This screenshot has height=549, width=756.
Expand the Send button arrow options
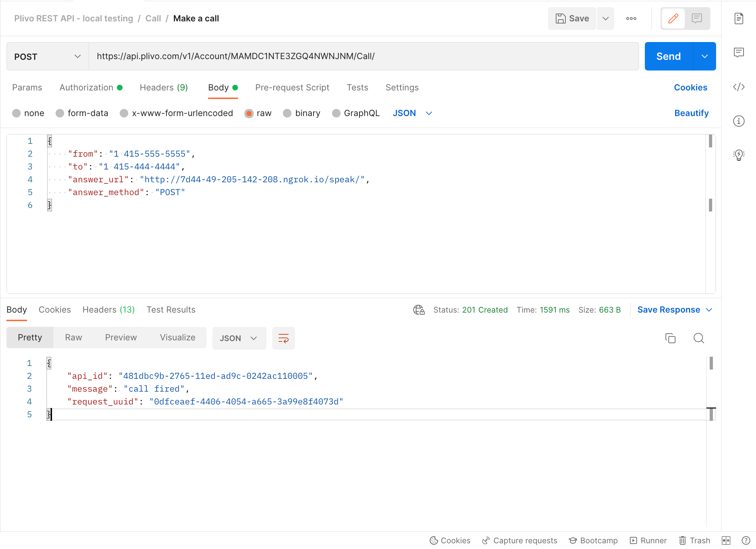coord(704,56)
